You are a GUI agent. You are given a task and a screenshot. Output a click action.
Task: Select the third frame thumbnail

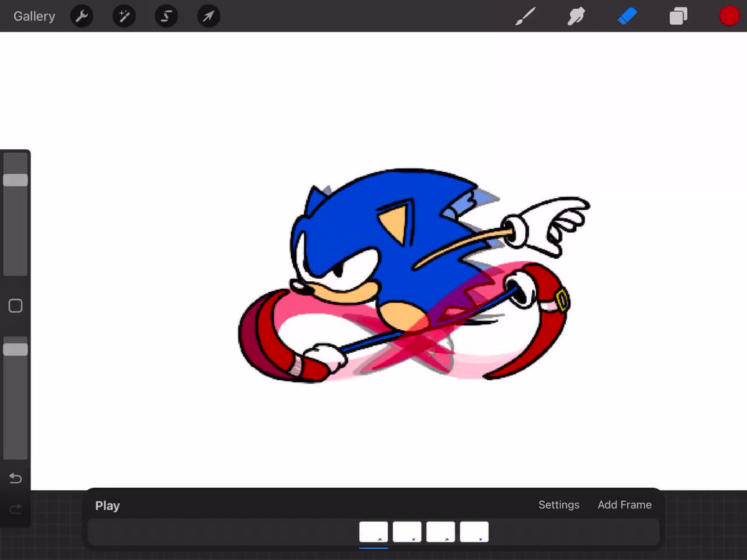[441, 532]
